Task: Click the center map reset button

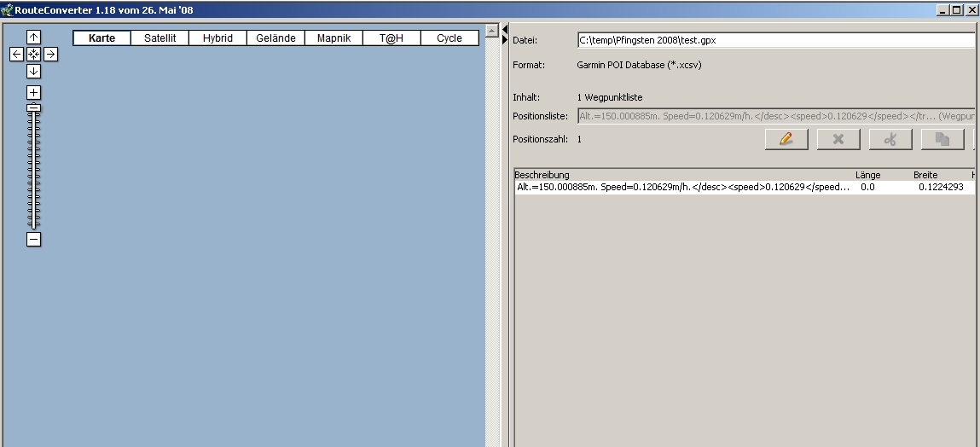Action: 33,54
